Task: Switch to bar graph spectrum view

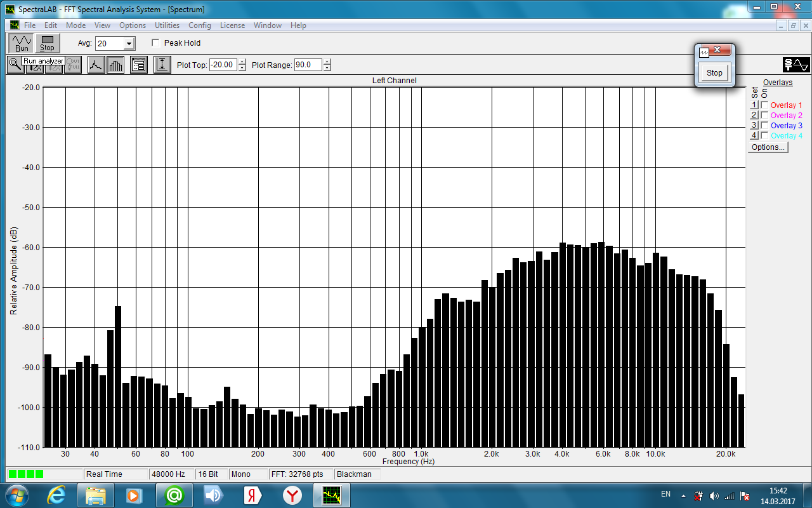Action: pos(115,65)
